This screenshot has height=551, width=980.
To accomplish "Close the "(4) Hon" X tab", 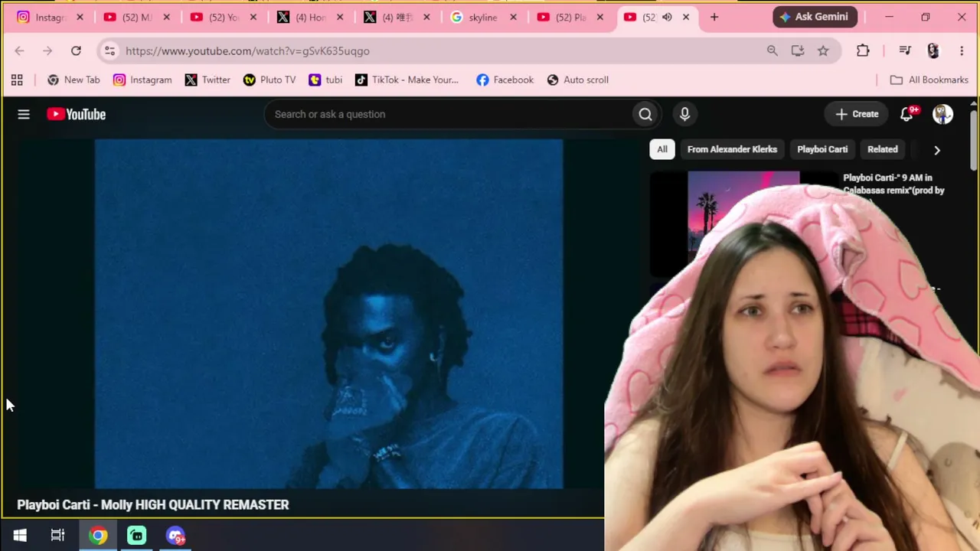I will 340,17.
